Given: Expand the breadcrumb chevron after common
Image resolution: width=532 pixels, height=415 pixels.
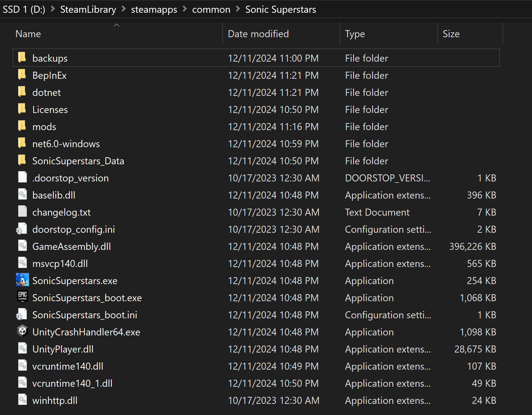Looking at the screenshot, I should click(237, 9).
